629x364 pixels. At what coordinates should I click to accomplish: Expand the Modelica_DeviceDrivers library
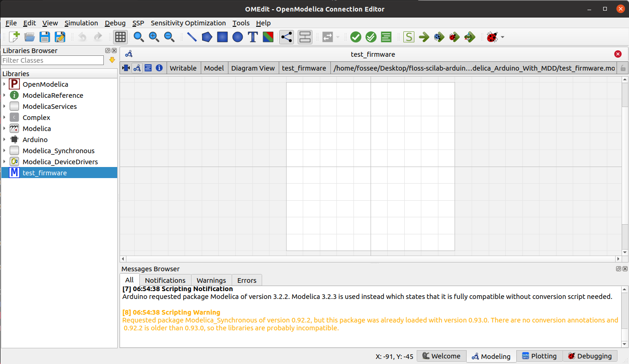(4, 161)
